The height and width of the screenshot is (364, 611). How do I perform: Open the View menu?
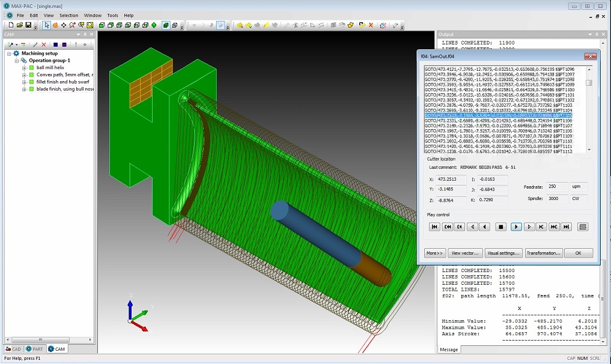49,16
